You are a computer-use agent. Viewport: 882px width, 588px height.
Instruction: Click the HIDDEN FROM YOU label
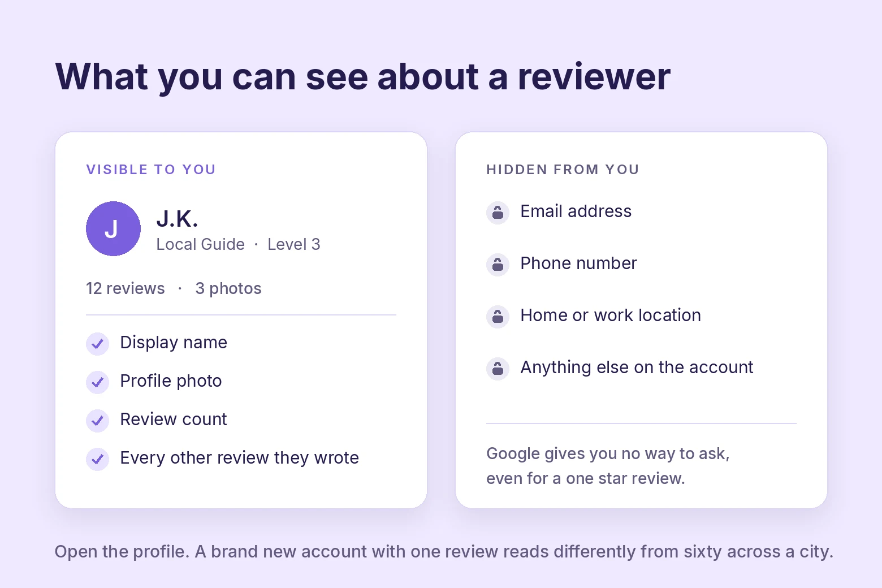[563, 170]
